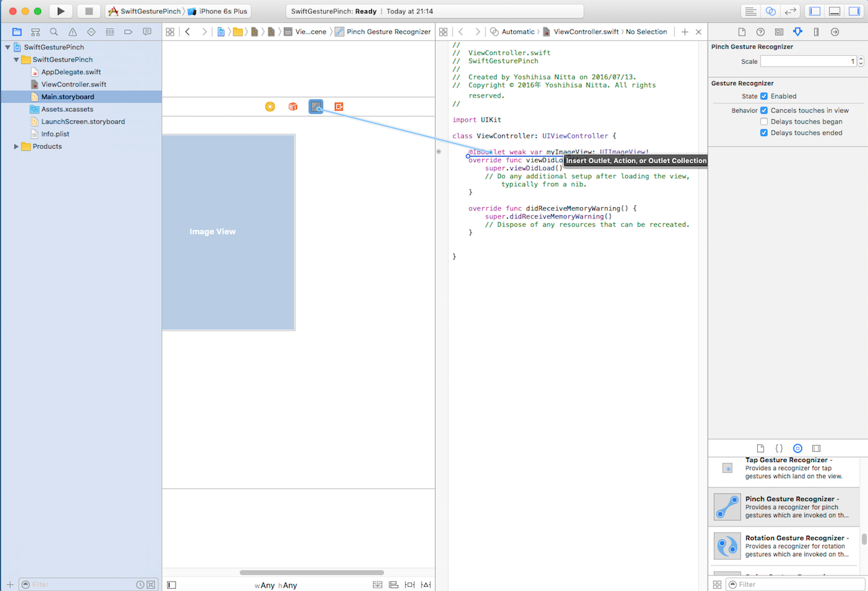This screenshot has height=591, width=868.
Task: Select Rotation Gesture Recognizer in library
Action: (784, 546)
